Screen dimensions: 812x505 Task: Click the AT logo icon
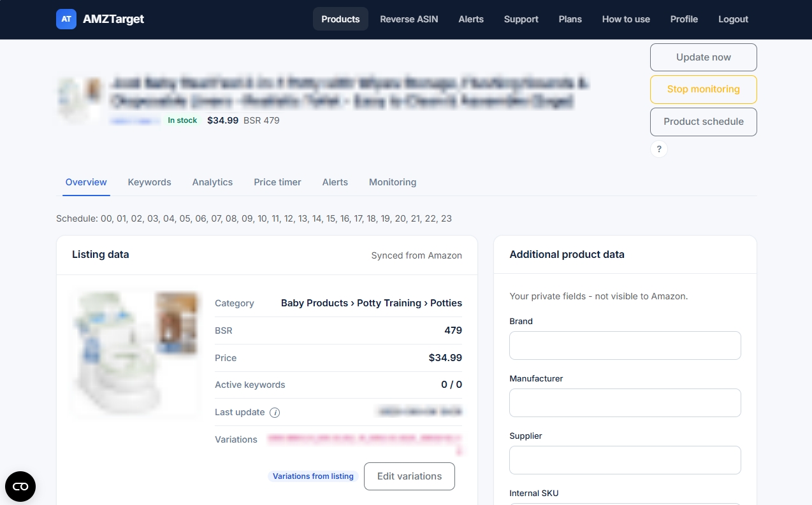(x=66, y=19)
